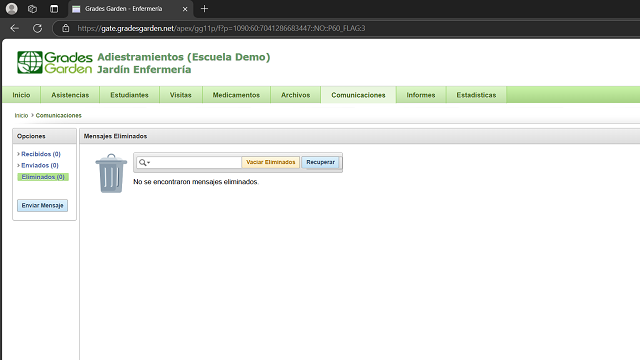Open the Medicamentos tab

[x=236, y=95]
